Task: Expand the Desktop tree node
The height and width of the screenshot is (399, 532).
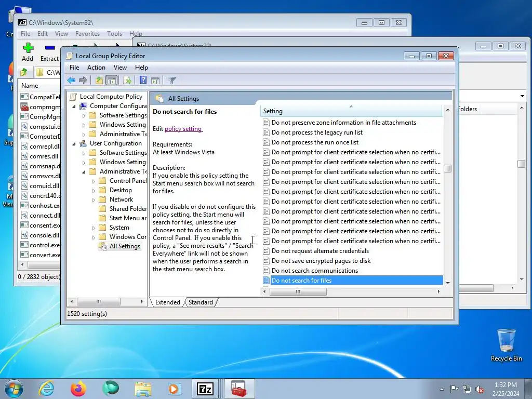Action: [94, 190]
